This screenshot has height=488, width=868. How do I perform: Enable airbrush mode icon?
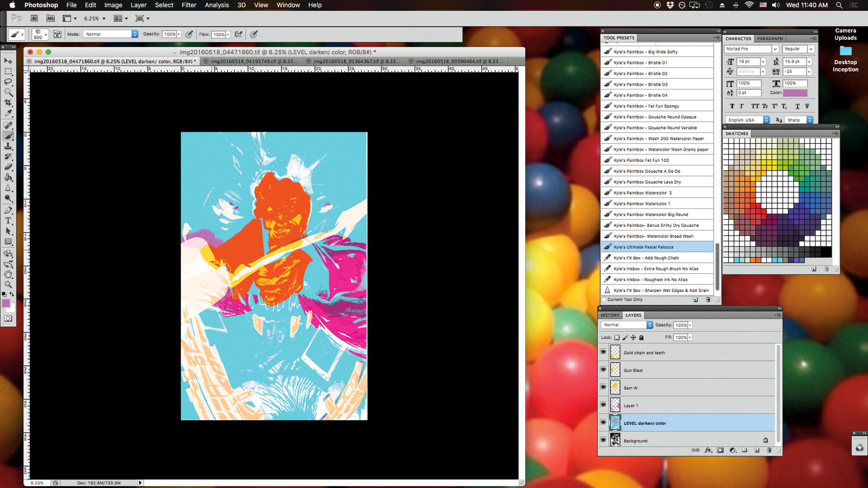[x=239, y=34]
